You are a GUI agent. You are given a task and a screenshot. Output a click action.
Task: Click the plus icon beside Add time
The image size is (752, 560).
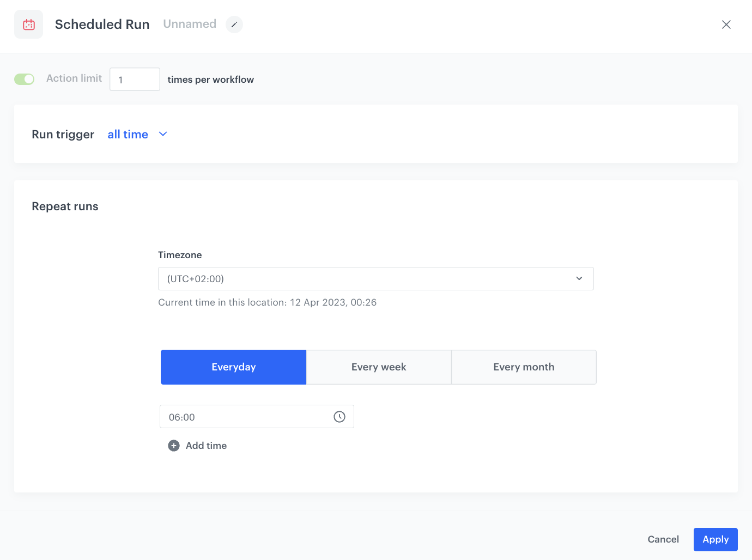pyautogui.click(x=174, y=446)
